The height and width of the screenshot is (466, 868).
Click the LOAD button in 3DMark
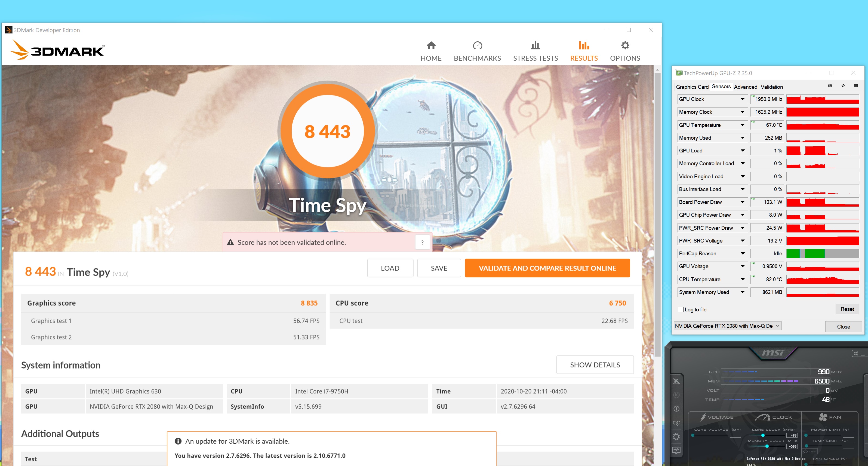(x=390, y=268)
